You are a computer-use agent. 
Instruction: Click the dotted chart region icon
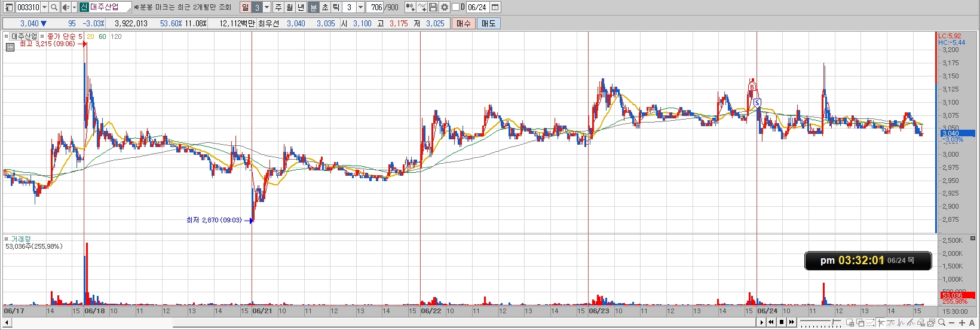click(x=870, y=322)
